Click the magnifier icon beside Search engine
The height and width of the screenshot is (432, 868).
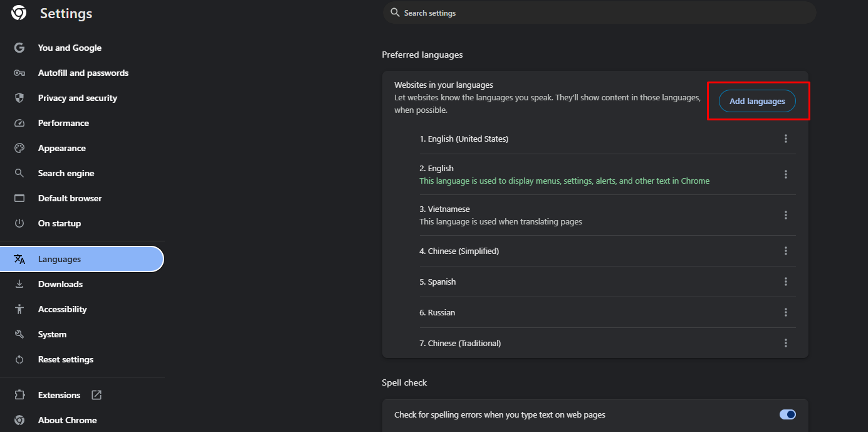(x=19, y=173)
